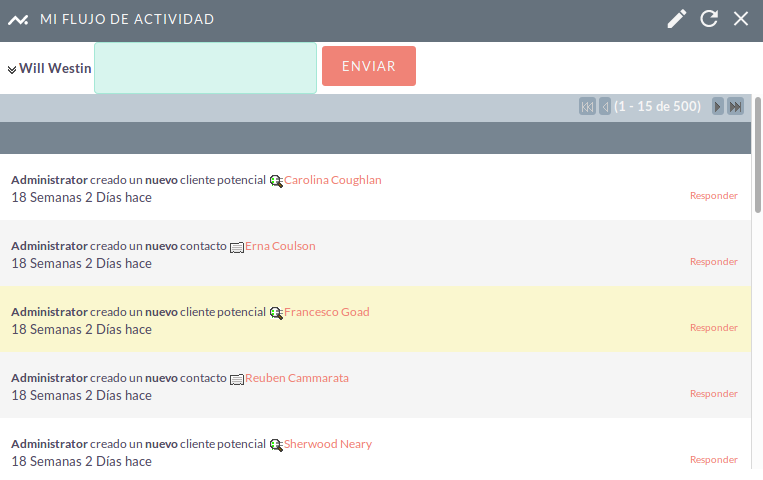The height and width of the screenshot is (480, 763).
Task: Open the Reuben Cammarata contact
Action: coord(297,378)
